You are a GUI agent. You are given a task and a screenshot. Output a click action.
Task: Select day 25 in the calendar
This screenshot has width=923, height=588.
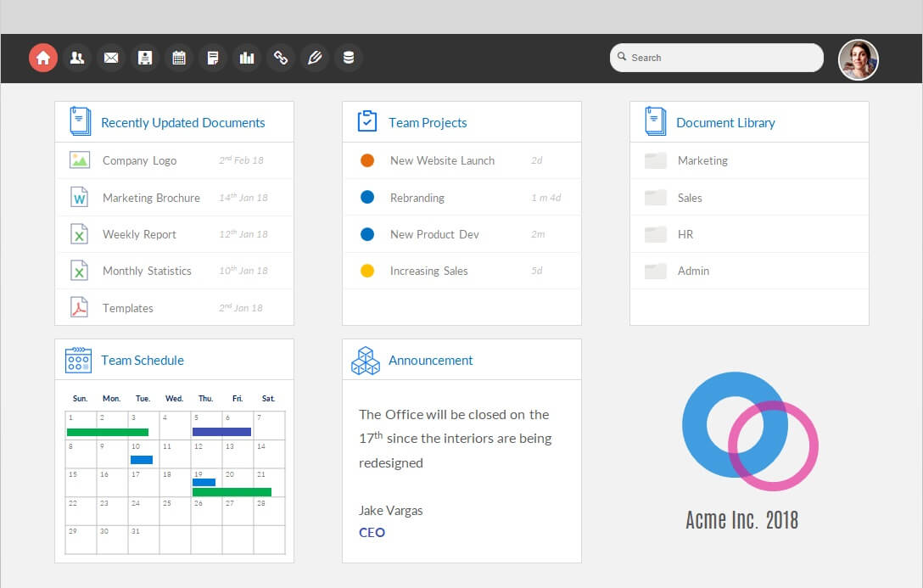tap(175, 511)
